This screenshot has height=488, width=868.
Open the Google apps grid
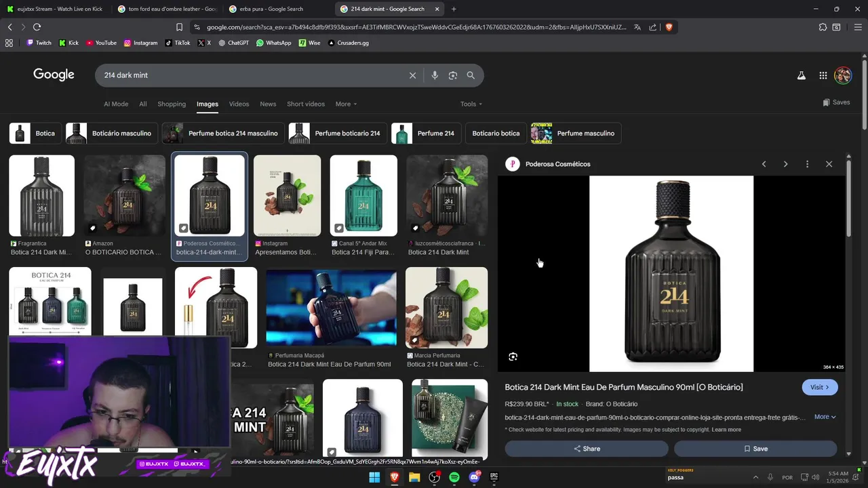823,76
